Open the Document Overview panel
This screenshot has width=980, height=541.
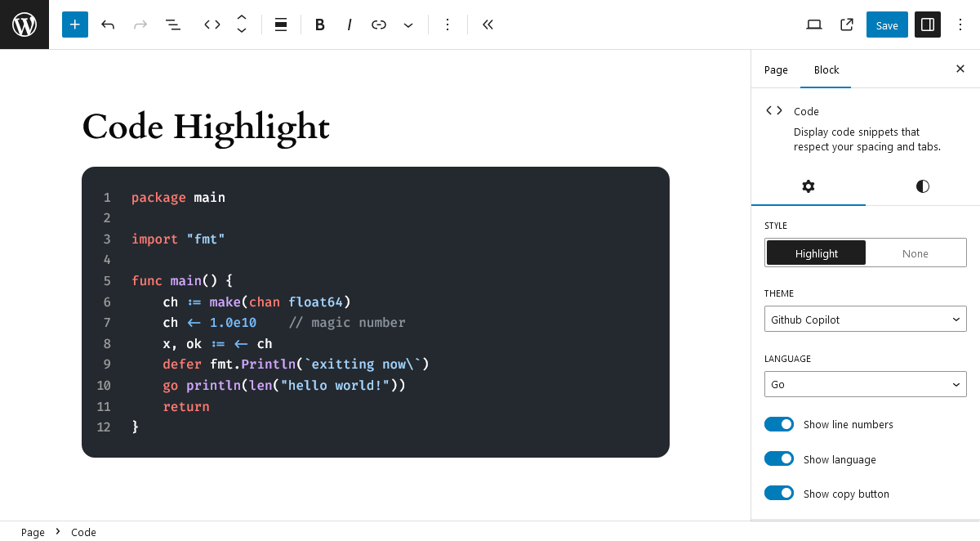[173, 25]
